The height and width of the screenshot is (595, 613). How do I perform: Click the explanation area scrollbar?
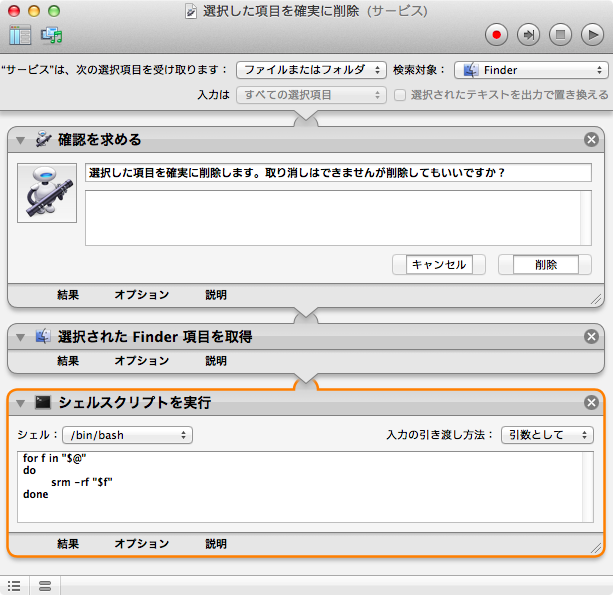(586, 218)
